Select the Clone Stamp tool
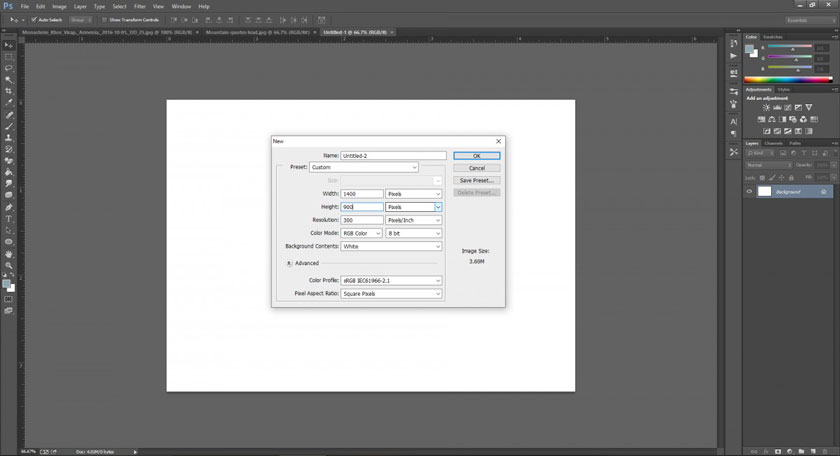This screenshot has height=456, width=840. [9, 138]
